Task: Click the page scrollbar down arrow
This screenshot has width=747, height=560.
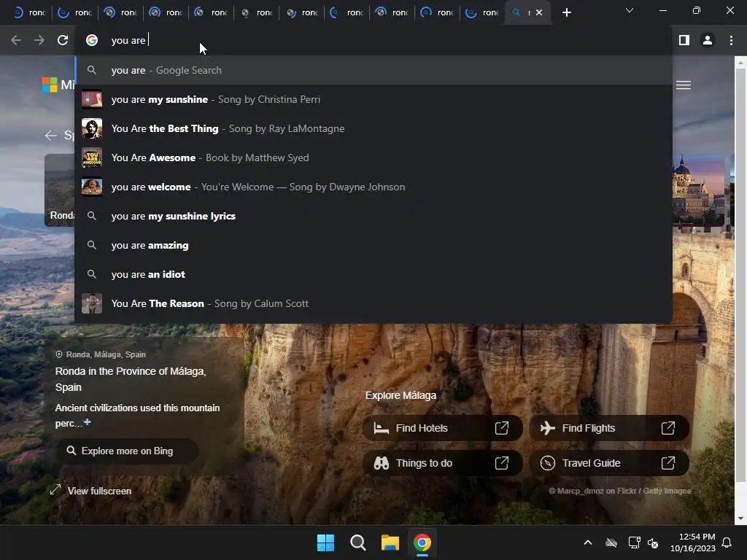Action: pos(740,518)
